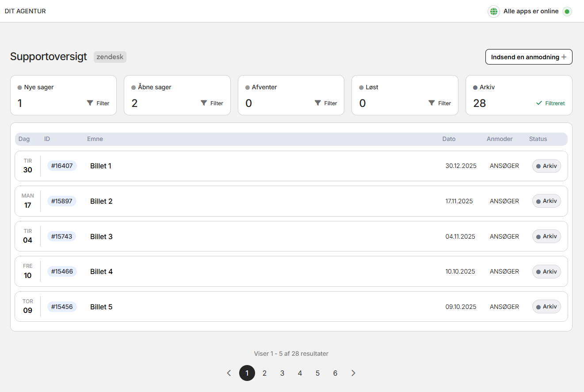
Task: Click the green online status indicator
Action: (567, 11)
